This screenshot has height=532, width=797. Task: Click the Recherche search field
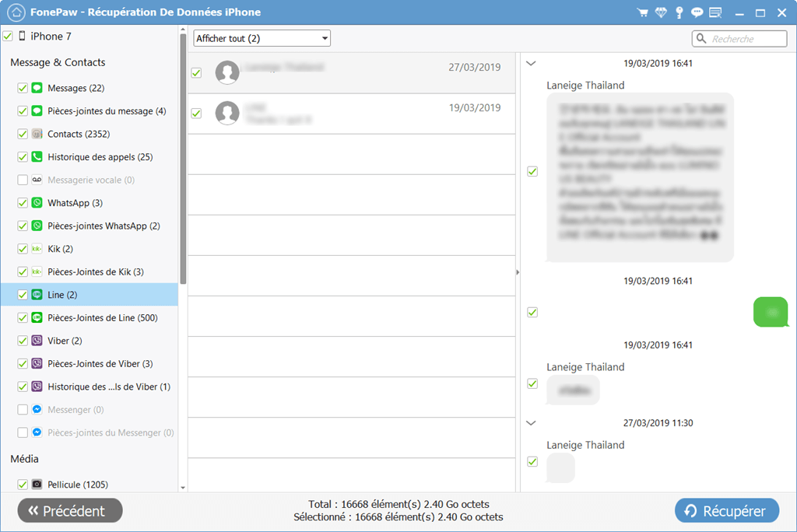click(x=739, y=39)
